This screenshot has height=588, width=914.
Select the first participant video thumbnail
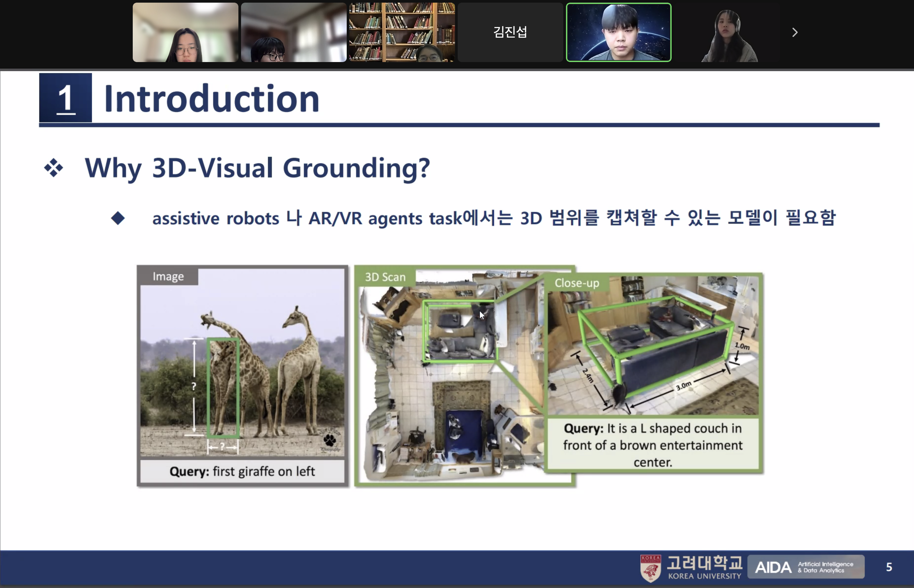coord(185,32)
